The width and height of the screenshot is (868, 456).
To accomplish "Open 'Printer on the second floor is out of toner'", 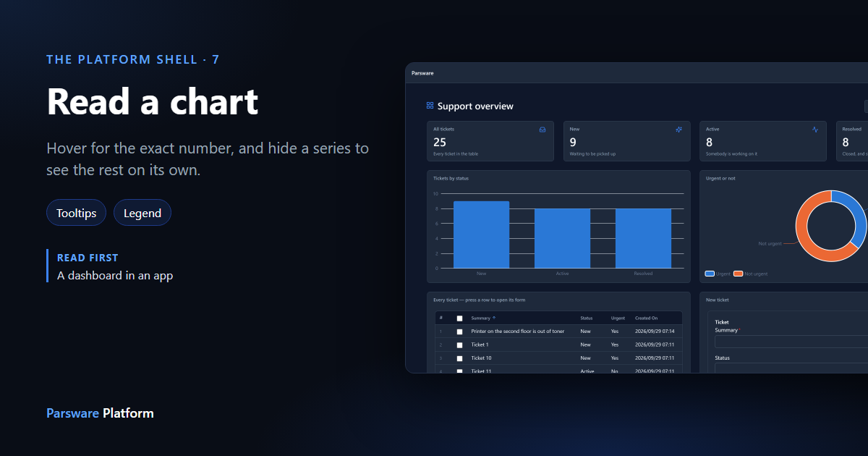I will tap(518, 332).
